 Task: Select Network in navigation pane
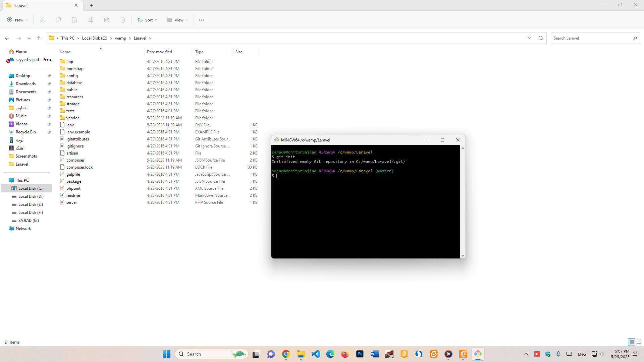23,229
